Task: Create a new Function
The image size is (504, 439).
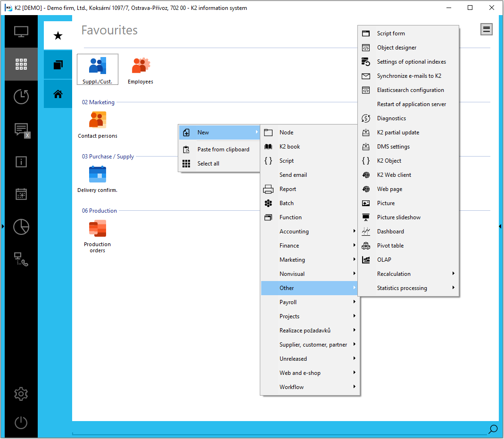Action: [x=309, y=217]
